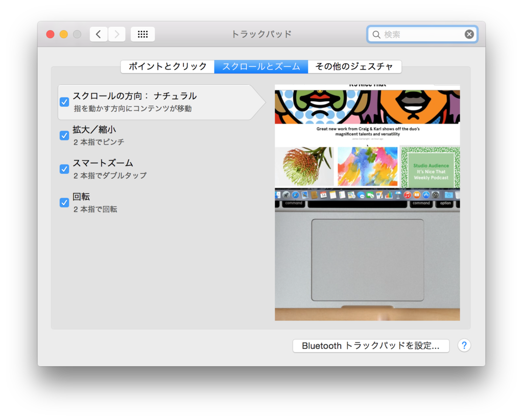Click inside the 検索 search field

pyautogui.click(x=422, y=34)
